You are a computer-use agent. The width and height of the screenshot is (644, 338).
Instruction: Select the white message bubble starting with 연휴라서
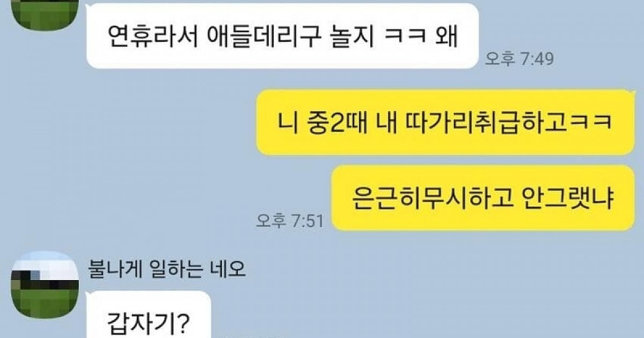tap(282, 35)
